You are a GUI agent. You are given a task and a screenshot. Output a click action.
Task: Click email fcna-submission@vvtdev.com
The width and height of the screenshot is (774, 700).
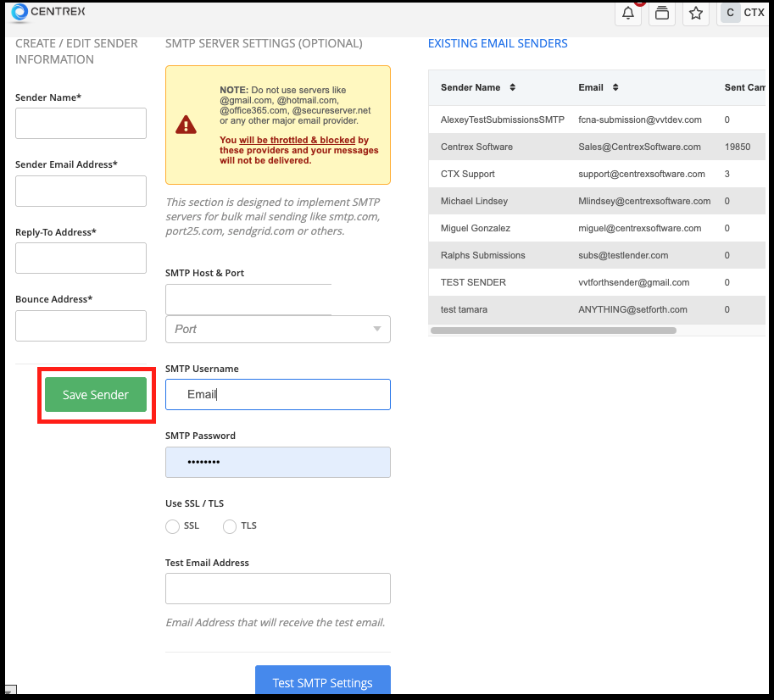click(x=640, y=119)
